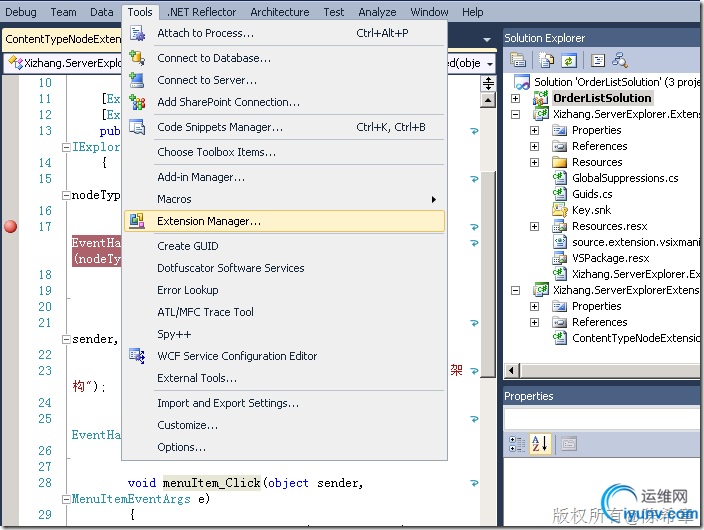704x530 pixels.
Task: Click Customize menu entry
Action: (x=285, y=425)
